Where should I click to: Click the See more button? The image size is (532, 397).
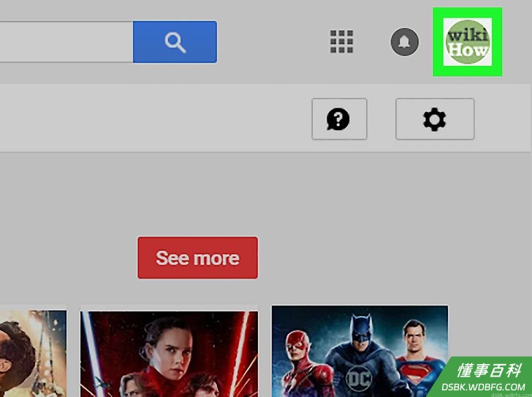coord(197,257)
